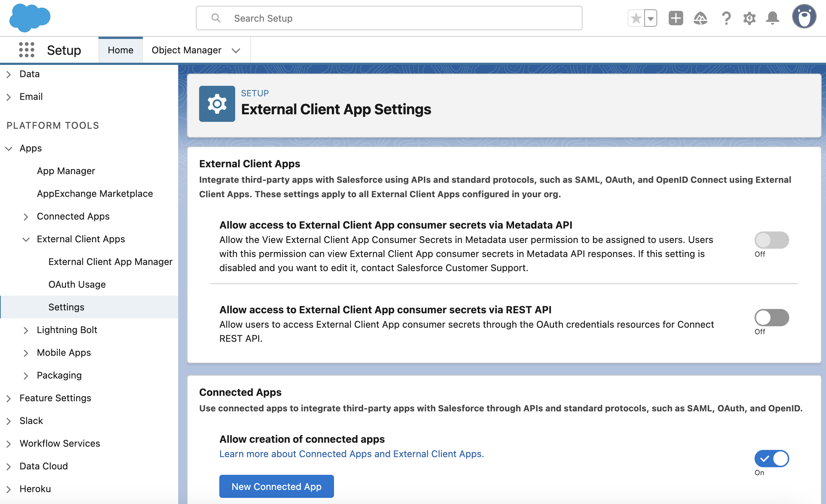Select the Home tab
826x504 pixels.
tap(120, 50)
